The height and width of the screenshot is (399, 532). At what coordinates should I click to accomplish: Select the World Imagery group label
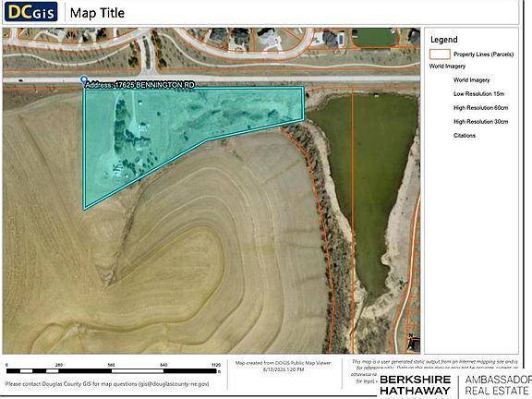click(x=447, y=66)
